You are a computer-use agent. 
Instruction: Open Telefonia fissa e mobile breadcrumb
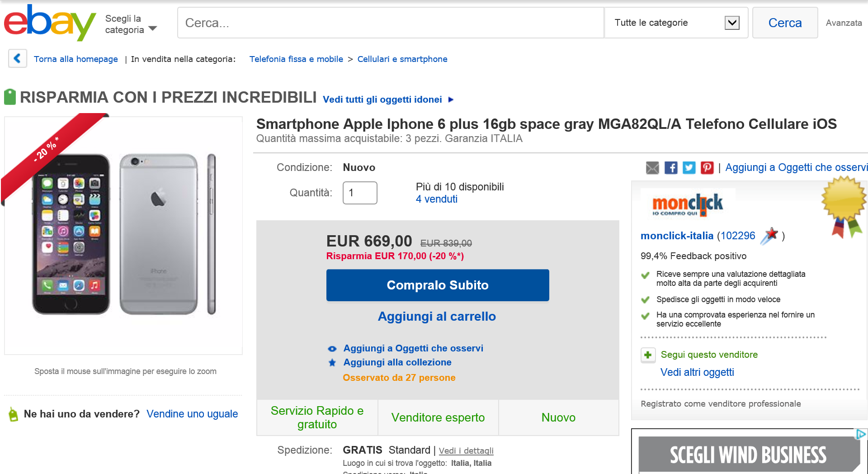click(x=296, y=59)
